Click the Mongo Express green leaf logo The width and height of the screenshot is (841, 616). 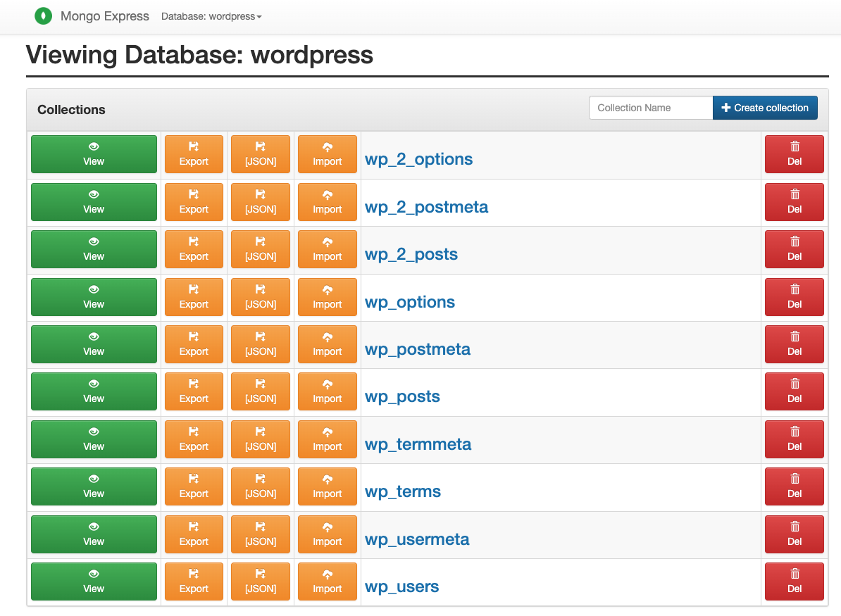point(43,16)
